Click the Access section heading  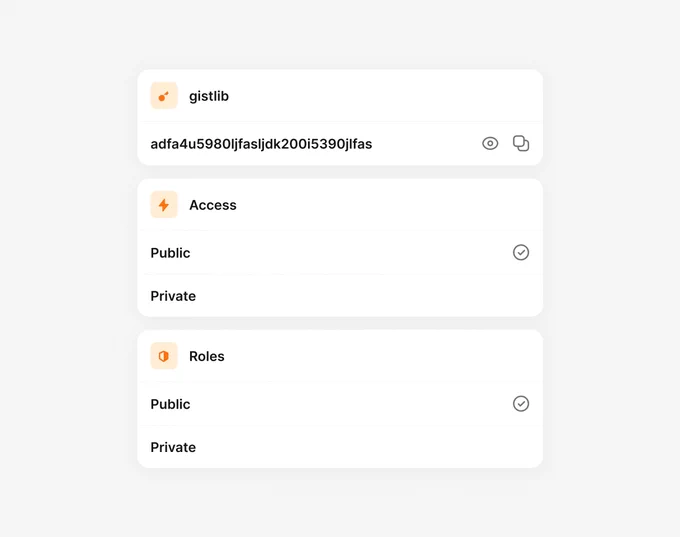click(x=212, y=205)
